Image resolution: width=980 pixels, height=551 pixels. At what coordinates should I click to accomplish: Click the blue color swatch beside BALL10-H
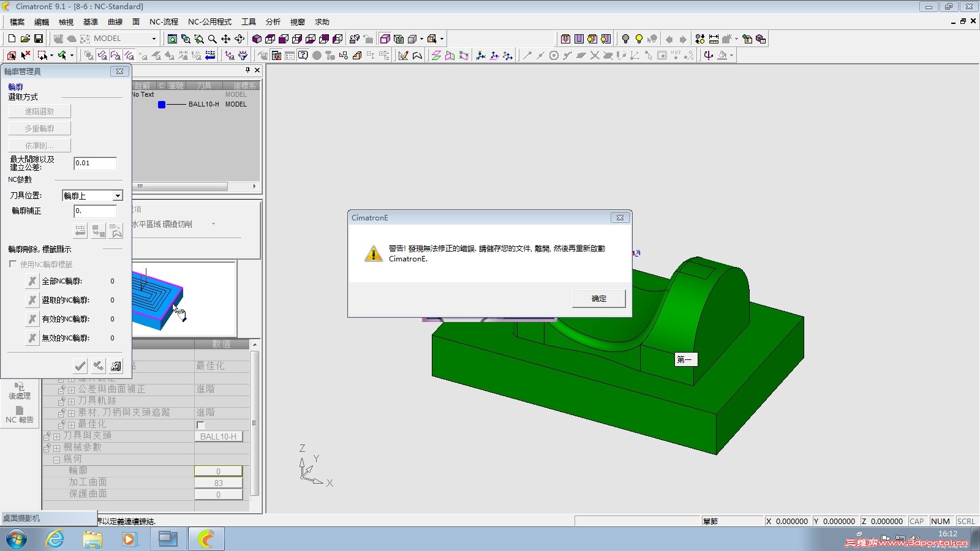pyautogui.click(x=162, y=105)
